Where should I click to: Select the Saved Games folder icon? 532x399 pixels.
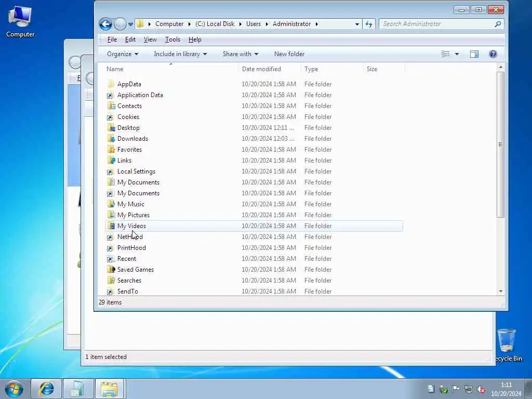click(x=111, y=270)
